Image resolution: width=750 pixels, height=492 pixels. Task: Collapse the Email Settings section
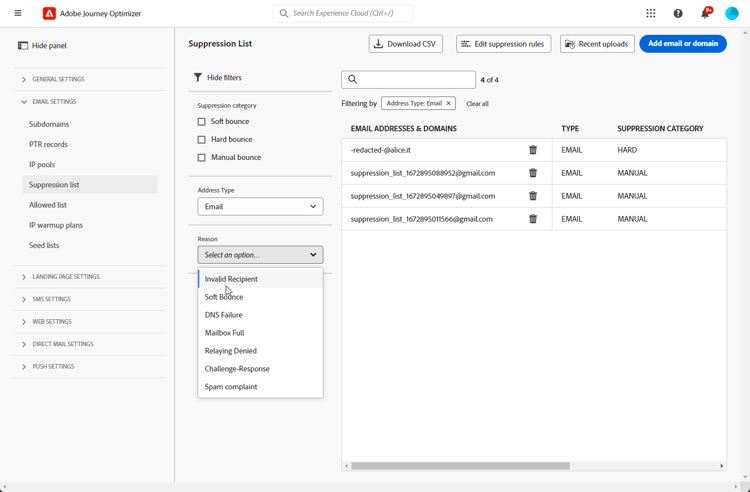(x=53, y=102)
